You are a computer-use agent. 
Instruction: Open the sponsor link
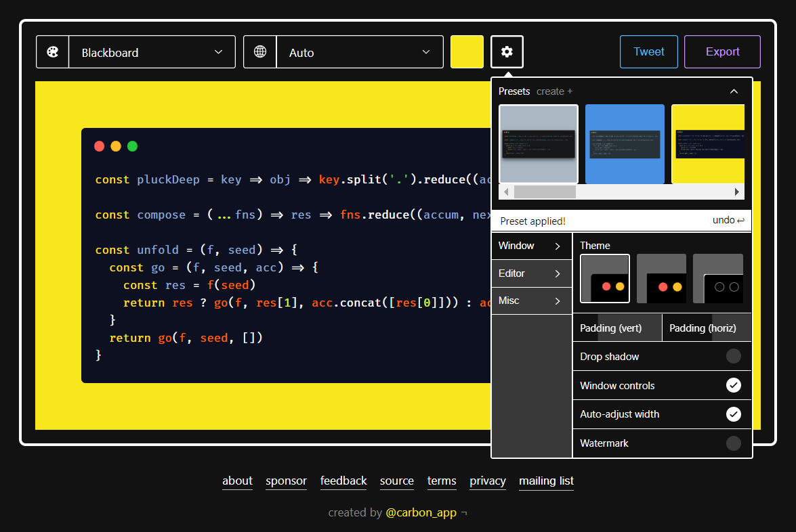287,481
